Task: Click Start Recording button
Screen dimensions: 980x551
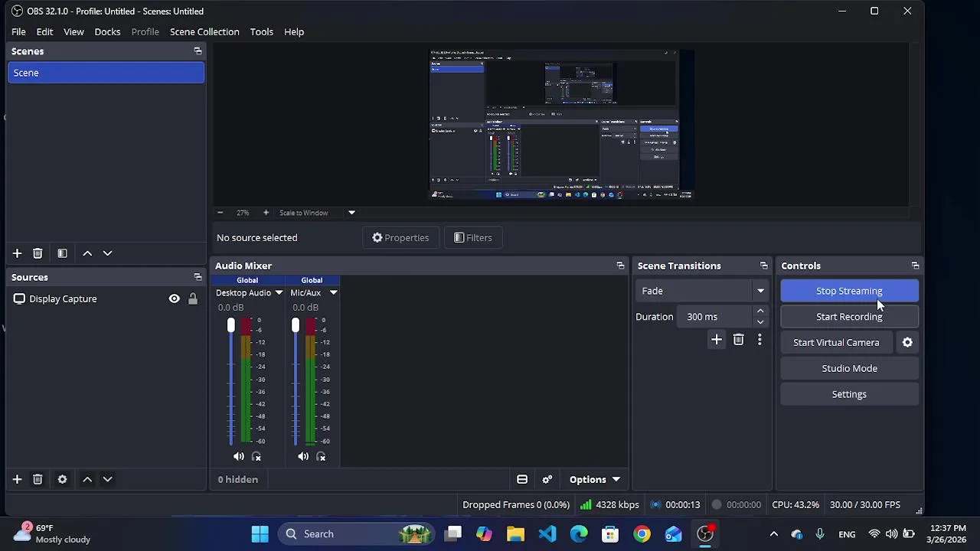Action: coord(849,317)
